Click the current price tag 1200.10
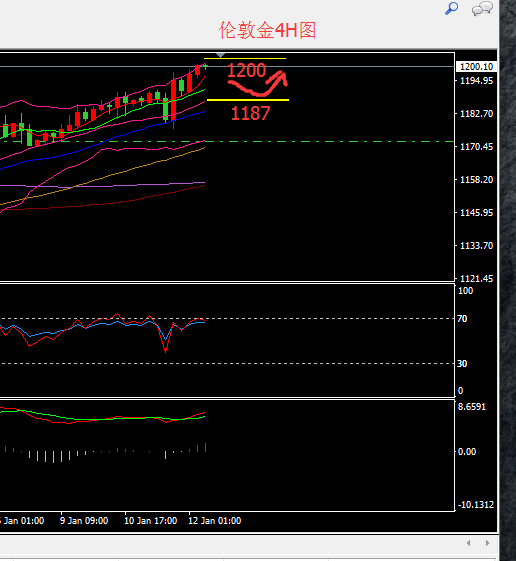The height and width of the screenshot is (561, 516). [476, 67]
